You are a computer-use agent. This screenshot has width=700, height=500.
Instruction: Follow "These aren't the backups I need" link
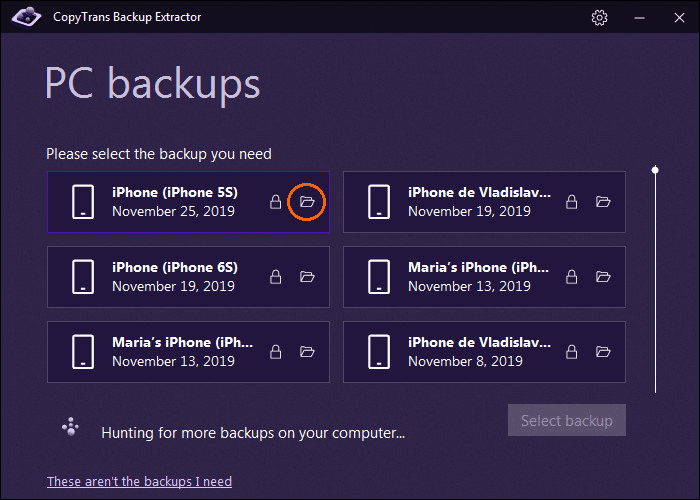tap(139, 482)
